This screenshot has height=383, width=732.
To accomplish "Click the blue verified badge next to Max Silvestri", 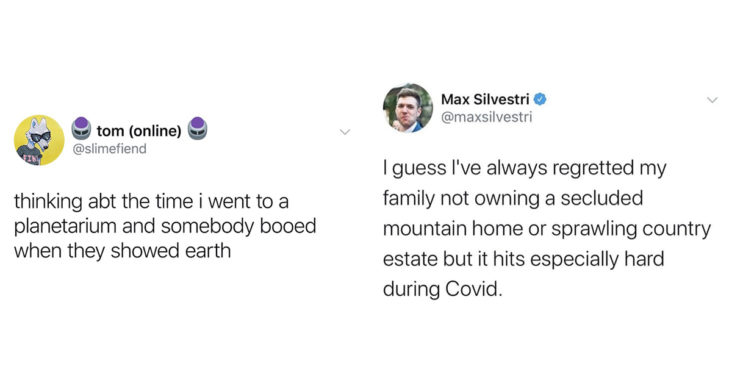I will (540, 99).
